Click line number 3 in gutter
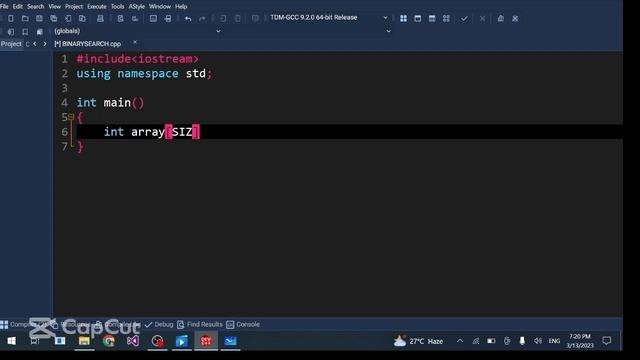This screenshot has height=360, width=640. [x=64, y=88]
